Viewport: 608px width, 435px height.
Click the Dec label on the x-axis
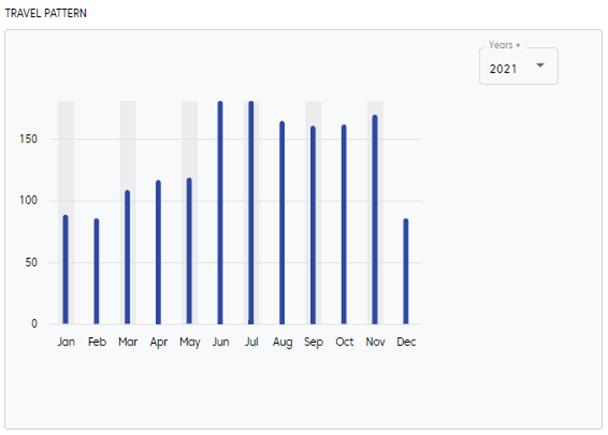(x=406, y=342)
